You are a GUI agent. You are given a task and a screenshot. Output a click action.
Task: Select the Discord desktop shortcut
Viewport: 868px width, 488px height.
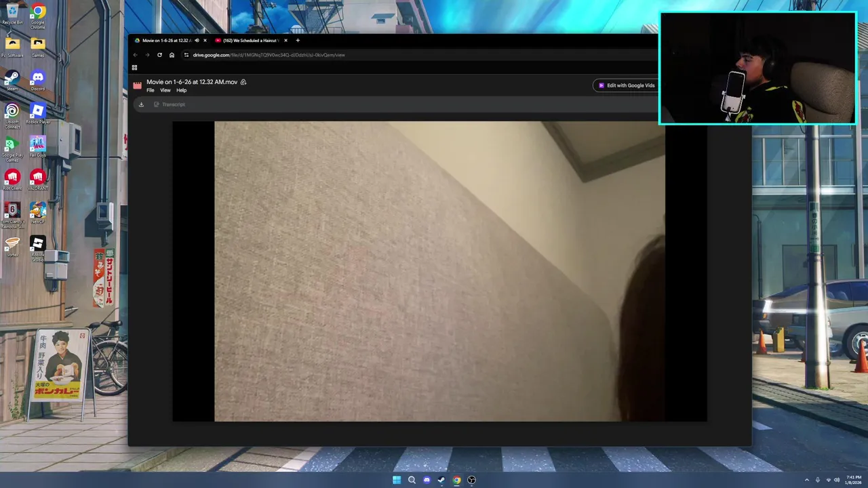click(x=38, y=81)
